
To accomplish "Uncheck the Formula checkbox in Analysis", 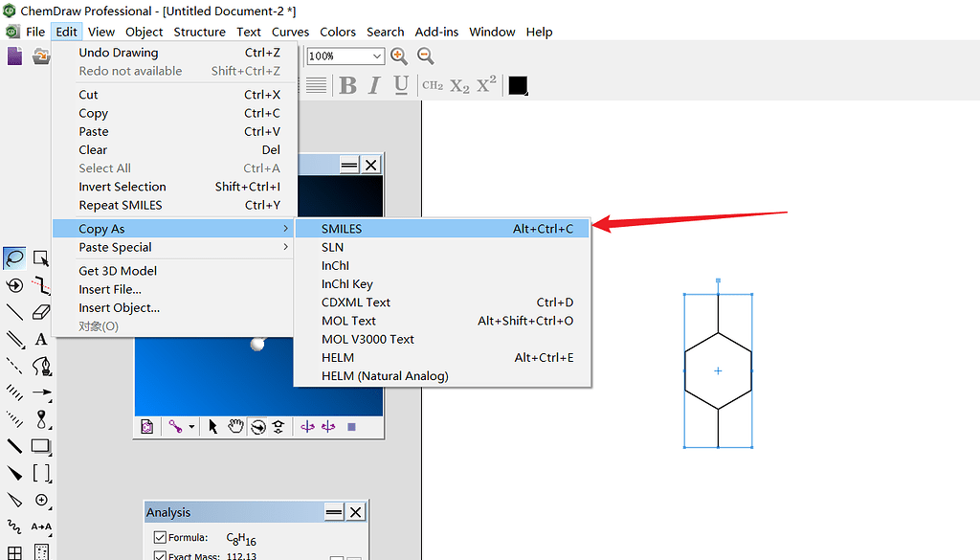I will [x=161, y=538].
